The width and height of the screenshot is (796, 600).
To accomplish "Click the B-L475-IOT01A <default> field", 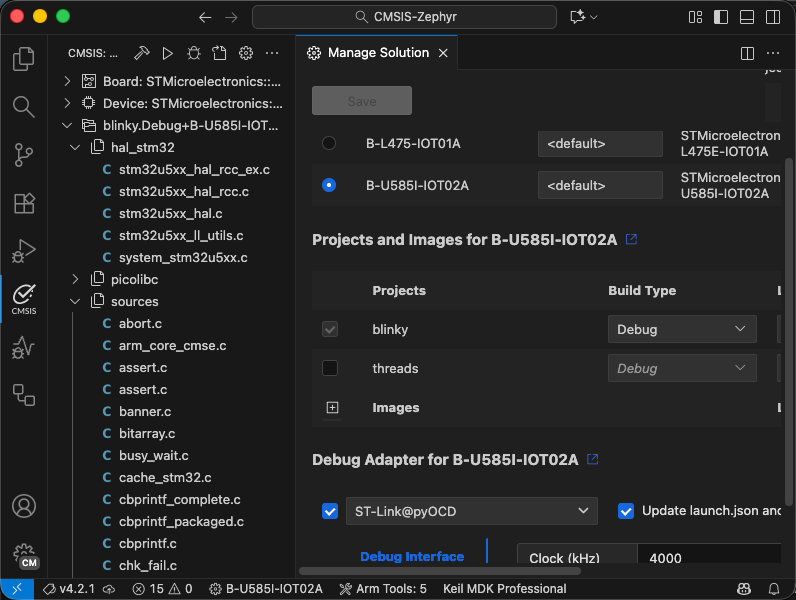I will [600, 144].
